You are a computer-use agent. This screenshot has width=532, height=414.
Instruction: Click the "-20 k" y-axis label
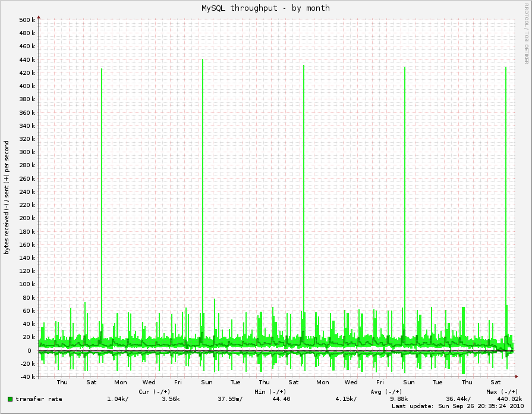(x=27, y=363)
